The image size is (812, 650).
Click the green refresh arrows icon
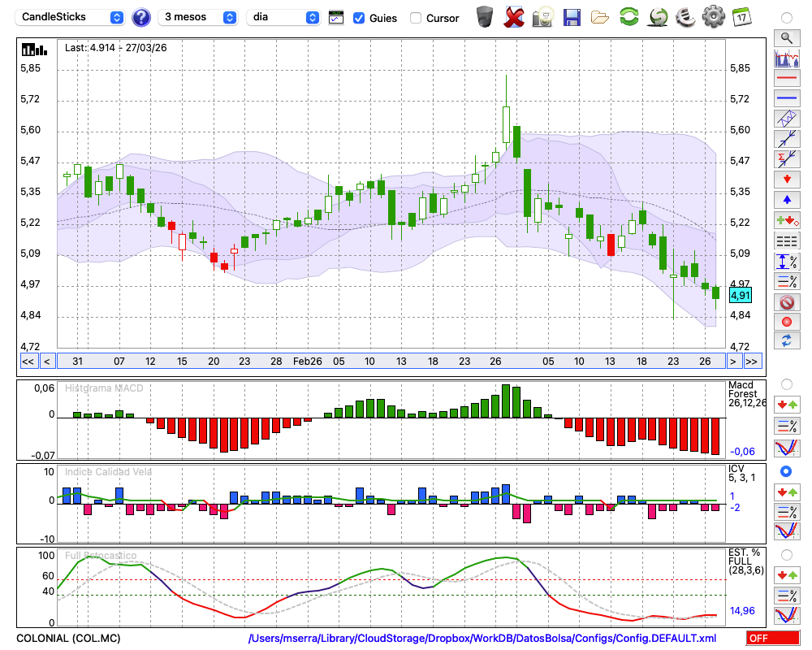tap(628, 16)
